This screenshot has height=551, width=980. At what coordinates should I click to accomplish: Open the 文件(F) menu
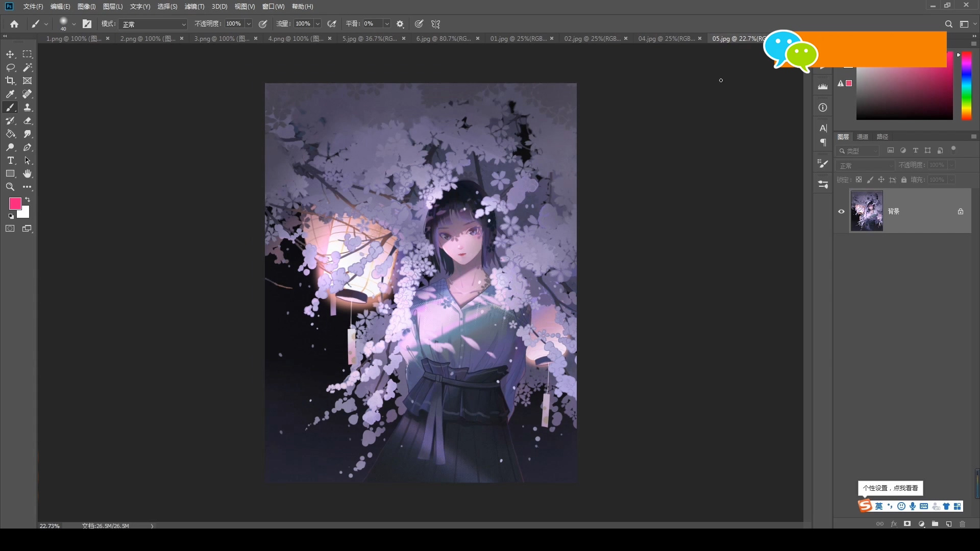pos(33,7)
